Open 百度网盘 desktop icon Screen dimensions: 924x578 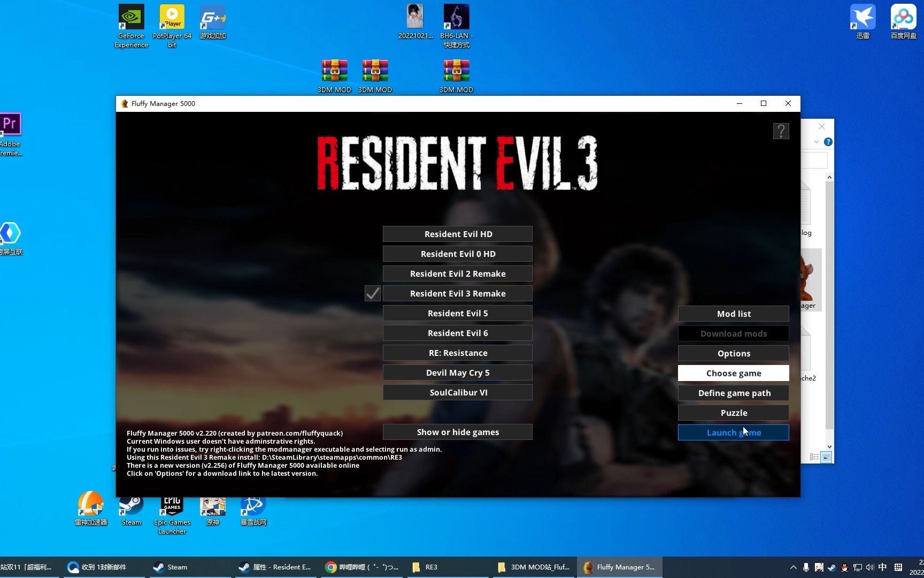[903, 21]
